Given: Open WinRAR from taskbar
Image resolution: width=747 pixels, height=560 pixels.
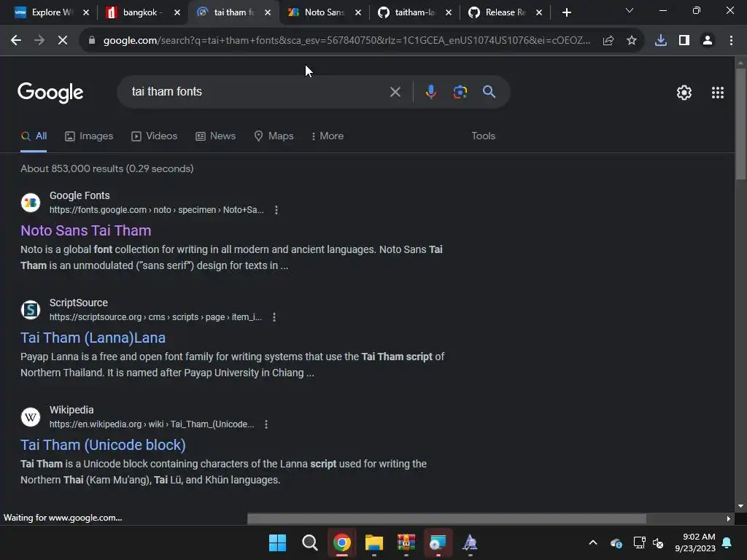Looking at the screenshot, I should [x=406, y=542].
